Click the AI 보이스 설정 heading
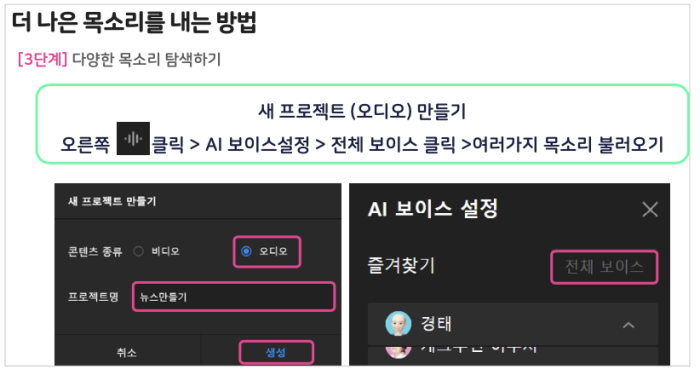 (x=433, y=208)
